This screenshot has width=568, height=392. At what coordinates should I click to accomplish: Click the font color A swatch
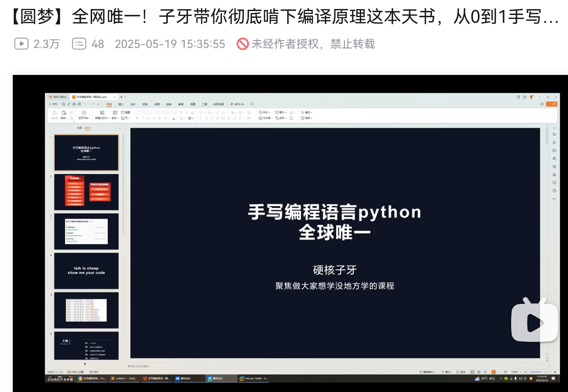(x=174, y=118)
